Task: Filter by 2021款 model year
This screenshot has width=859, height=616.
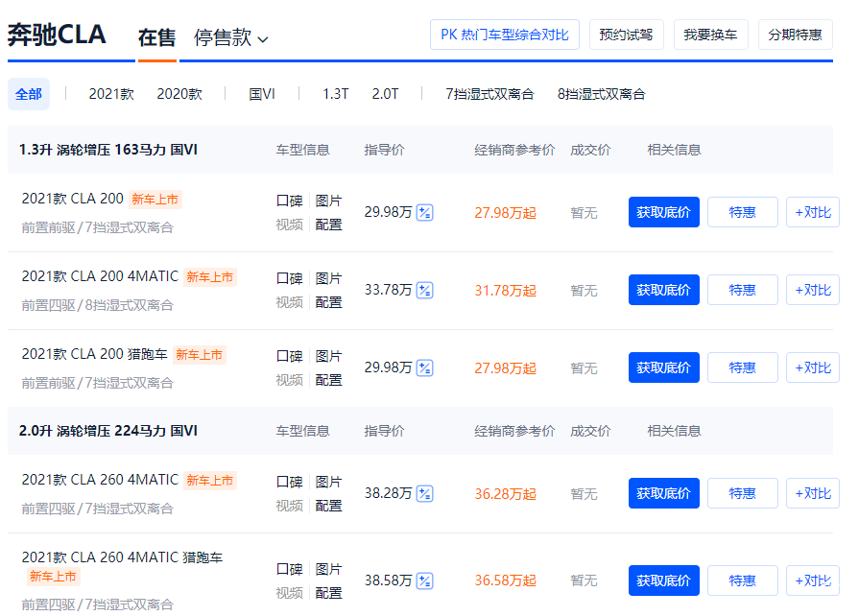Action: pyautogui.click(x=111, y=94)
